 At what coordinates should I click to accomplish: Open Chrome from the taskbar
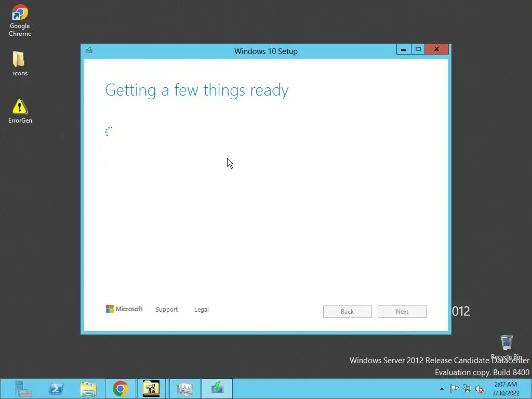(121, 389)
